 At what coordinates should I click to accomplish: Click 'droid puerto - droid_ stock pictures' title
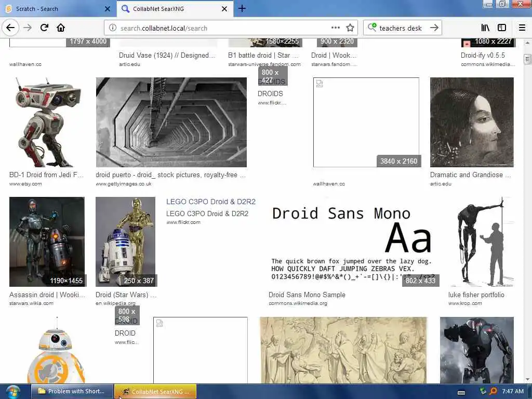[170, 175]
